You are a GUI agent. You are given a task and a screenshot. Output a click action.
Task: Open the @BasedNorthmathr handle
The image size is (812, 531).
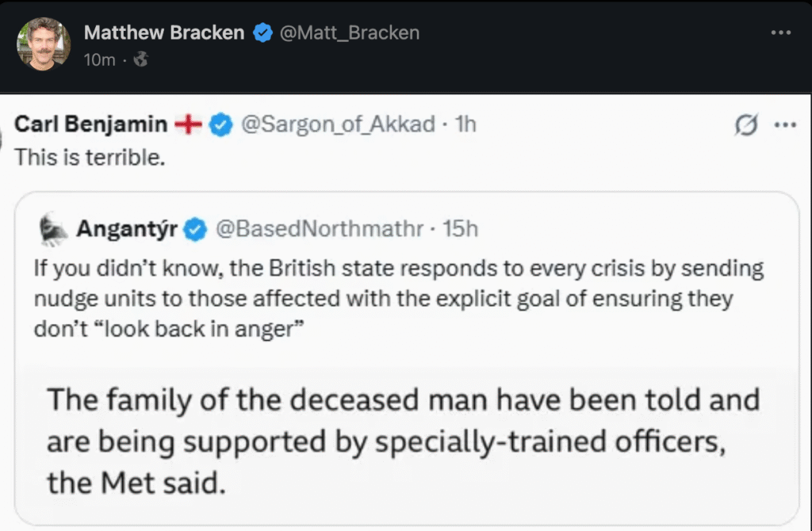point(320,229)
